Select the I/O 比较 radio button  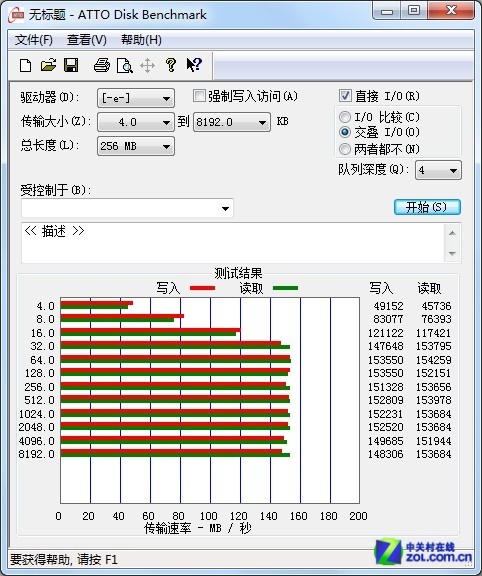click(345, 117)
